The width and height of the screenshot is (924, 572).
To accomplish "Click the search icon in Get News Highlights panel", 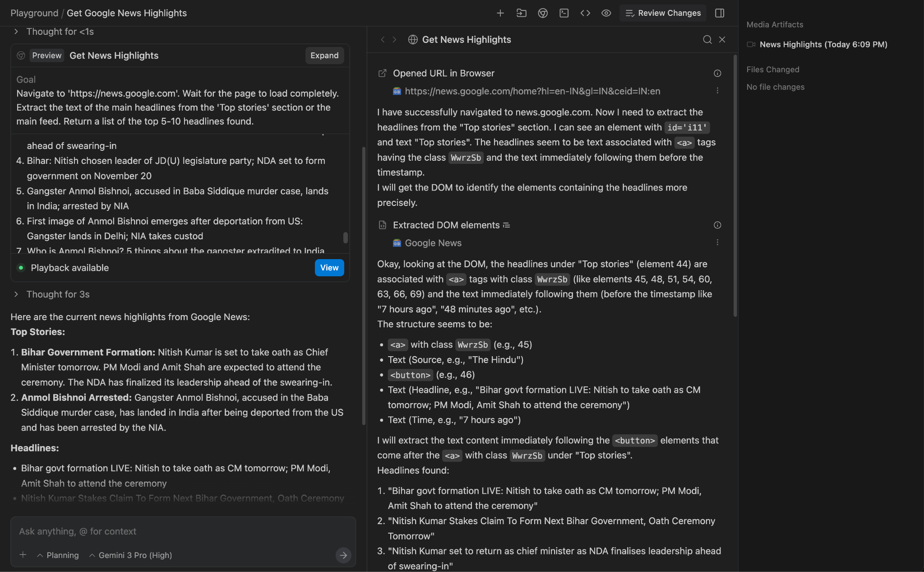I will [707, 40].
